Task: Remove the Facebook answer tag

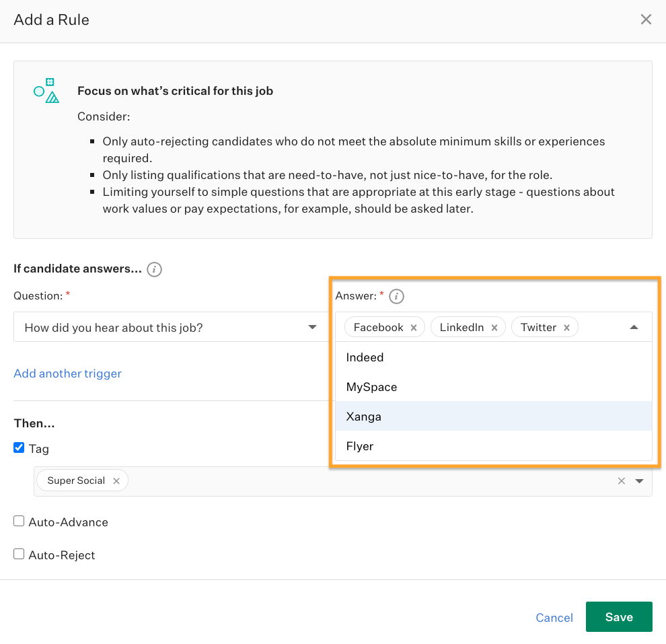Action: pos(415,327)
